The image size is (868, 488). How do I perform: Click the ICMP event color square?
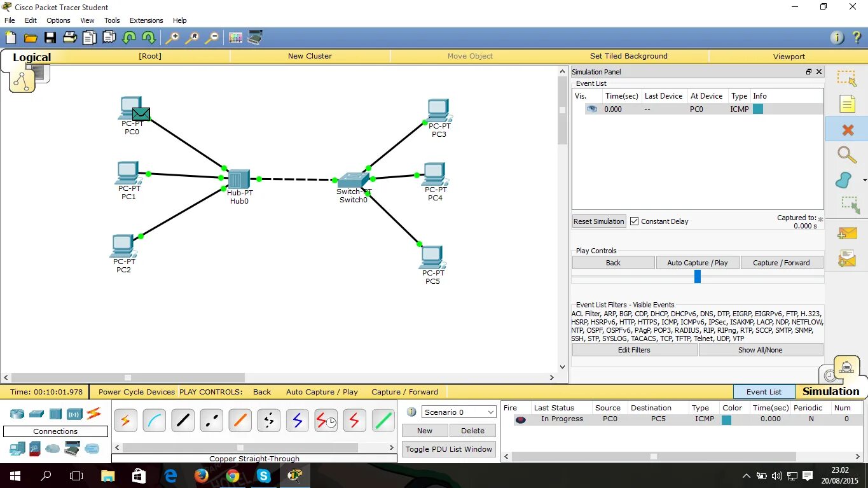(758, 109)
